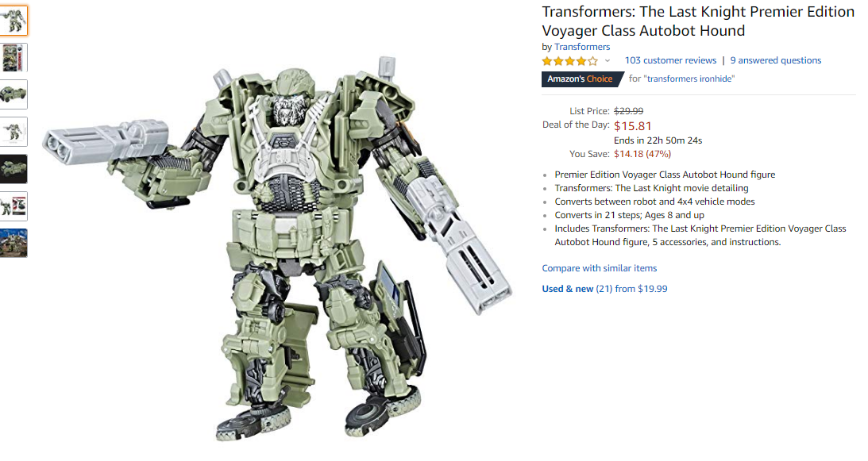Select the robot with packaging thumbnail
Viewport: 868px width, 461px height.
[x=14, y=206]
